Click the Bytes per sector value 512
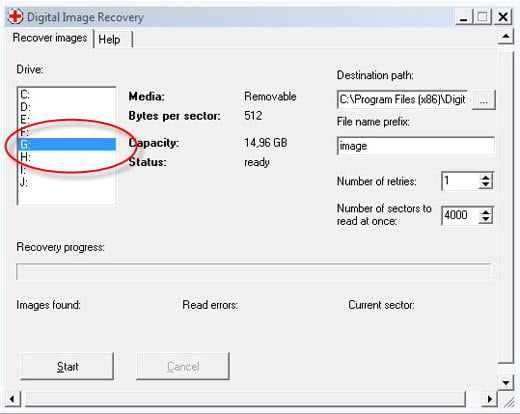This screenshot has width=520, height=414. (x=253, y=116)
